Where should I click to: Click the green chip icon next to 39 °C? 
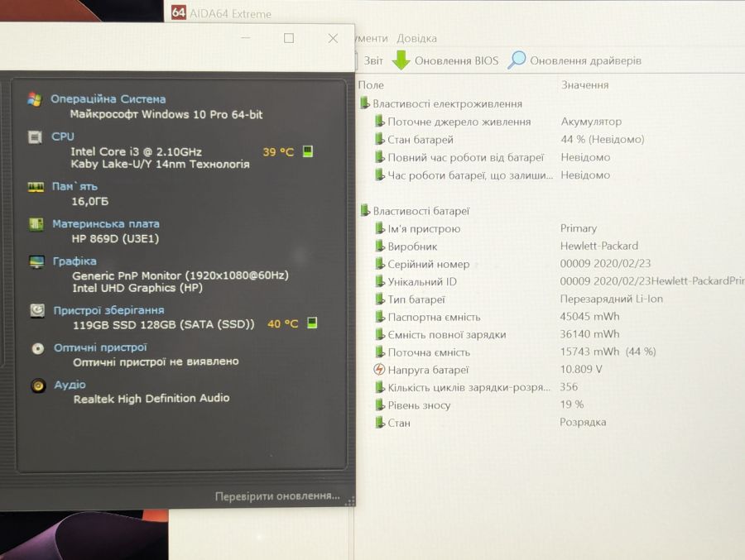(x=308, y=151)
